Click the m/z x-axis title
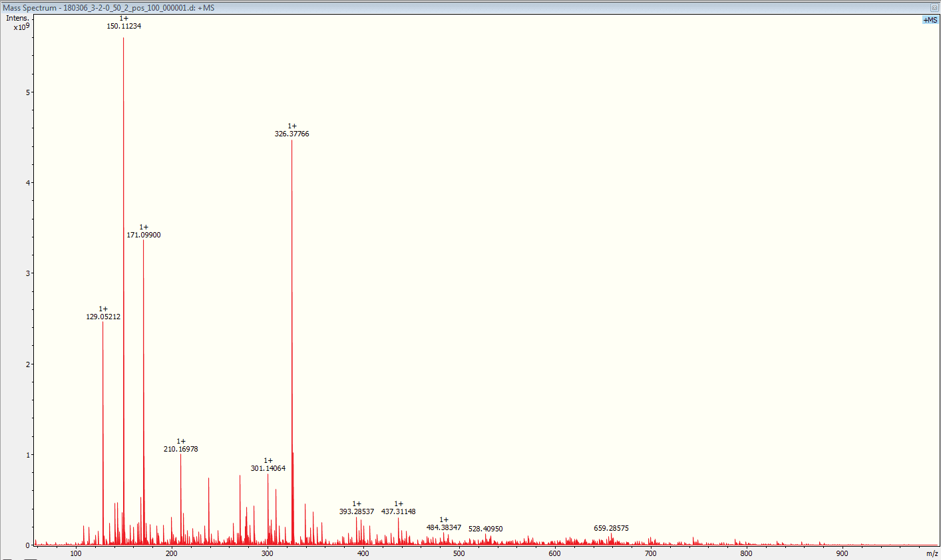 tap(932, 553)
